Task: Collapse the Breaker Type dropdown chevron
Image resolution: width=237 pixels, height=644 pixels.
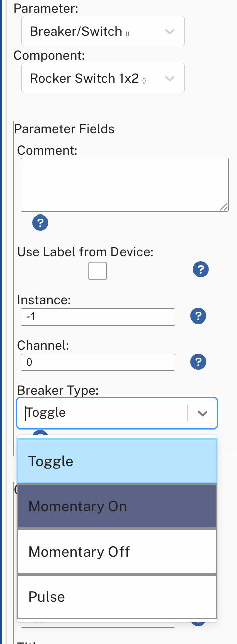Action: 203,413
